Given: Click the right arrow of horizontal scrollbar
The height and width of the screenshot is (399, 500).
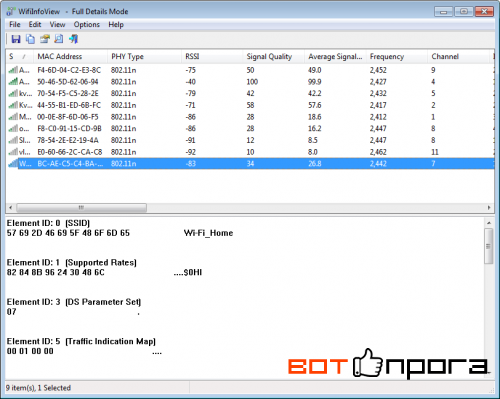Looking at the screenshot, I should coord(489,208).
